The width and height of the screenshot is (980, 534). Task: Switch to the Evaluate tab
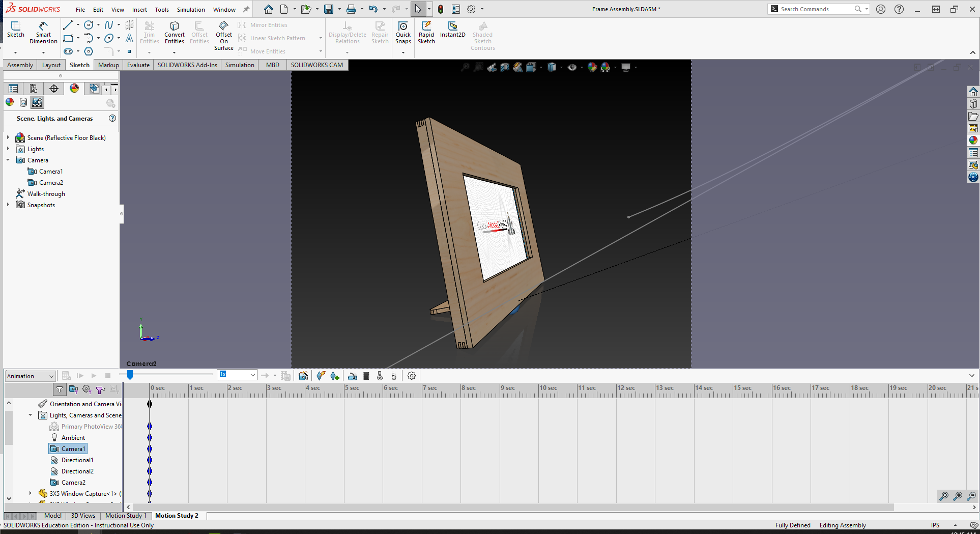click(138, 65)
